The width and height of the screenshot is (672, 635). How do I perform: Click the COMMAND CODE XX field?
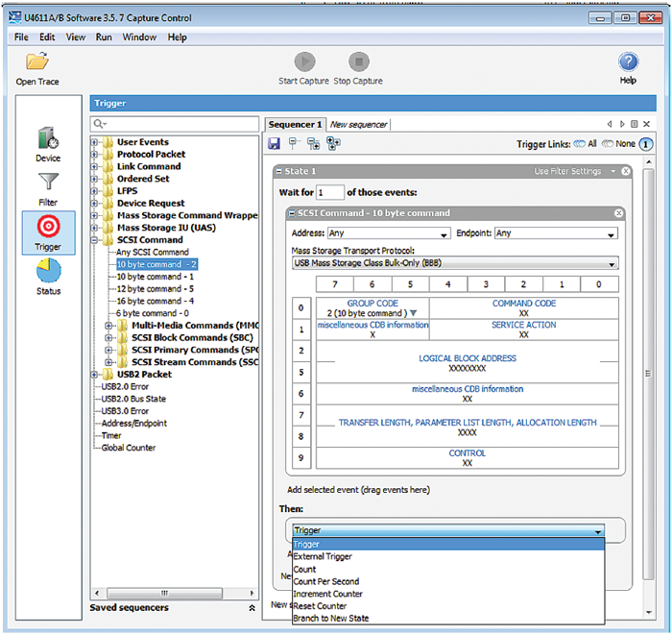[x=524, y=313]
